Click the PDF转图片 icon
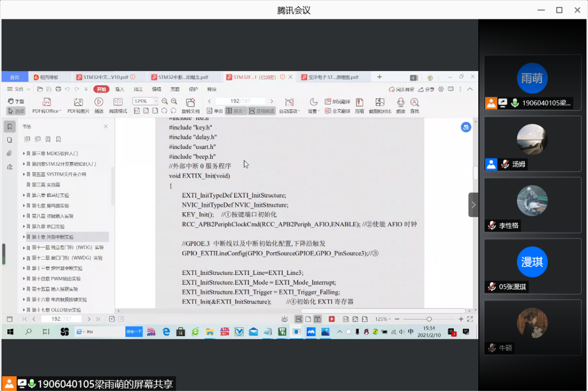The image size is (588, 392). tap(78, 102)
